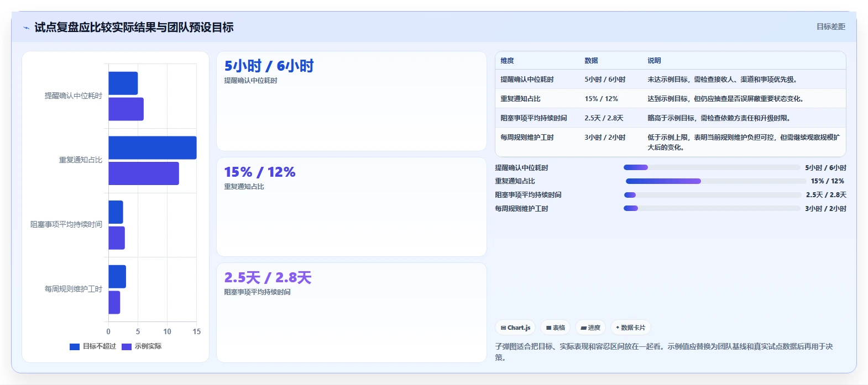Click table data cell 3小时 / 2小时
The image size is (868, 385).
[605, 138]
